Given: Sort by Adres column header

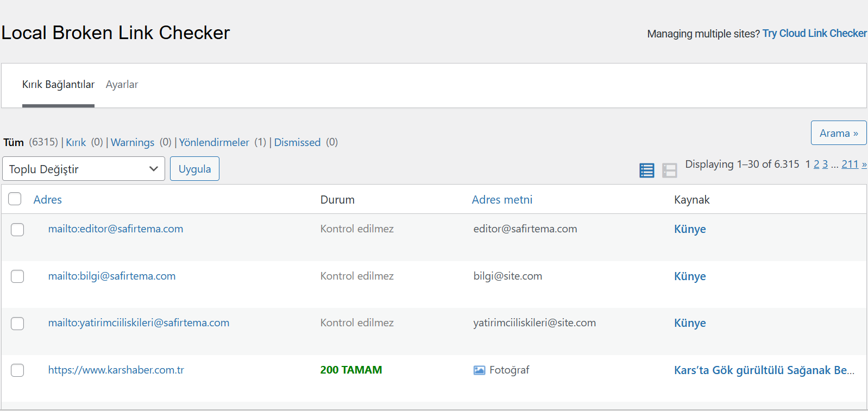Looking at the screenshot, I should pos(48,199).
